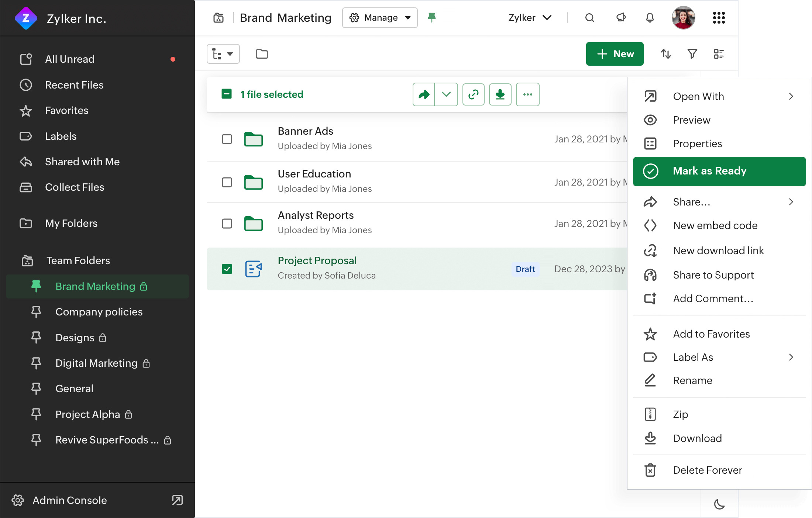Uncheck the Project Proposal checkbox
The image size is (812, 518).
(227, 269)
